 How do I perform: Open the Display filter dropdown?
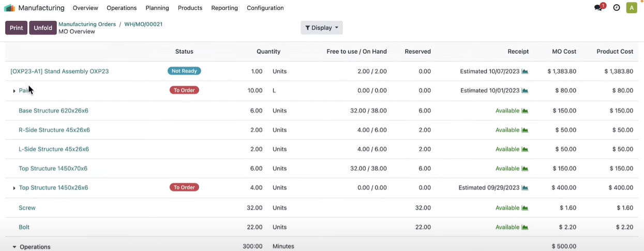[321, 28]
